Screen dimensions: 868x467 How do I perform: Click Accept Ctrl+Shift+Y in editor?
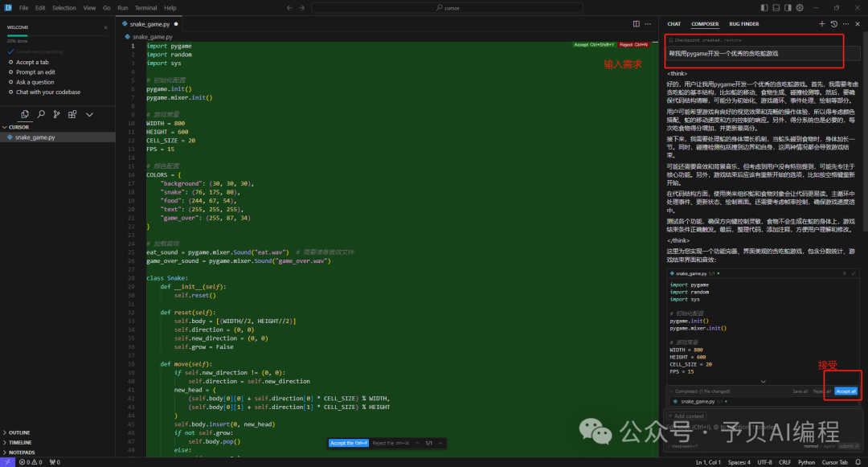(593, 45)
